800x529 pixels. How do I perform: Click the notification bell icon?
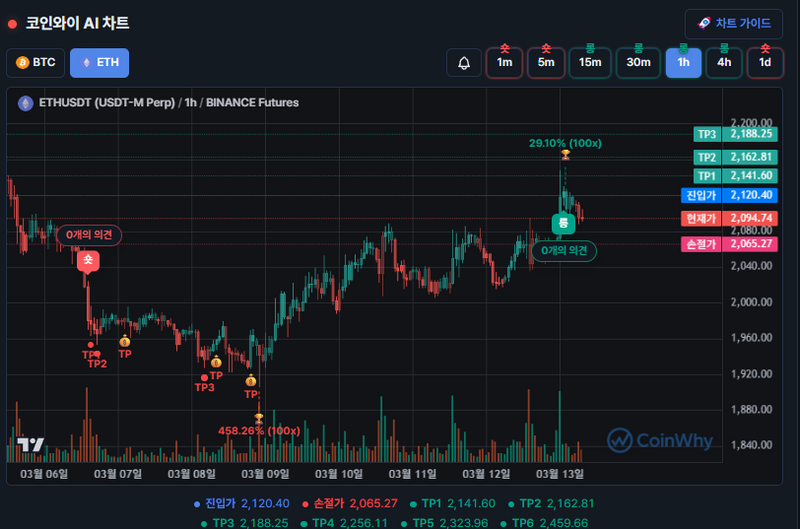(464, 62)
